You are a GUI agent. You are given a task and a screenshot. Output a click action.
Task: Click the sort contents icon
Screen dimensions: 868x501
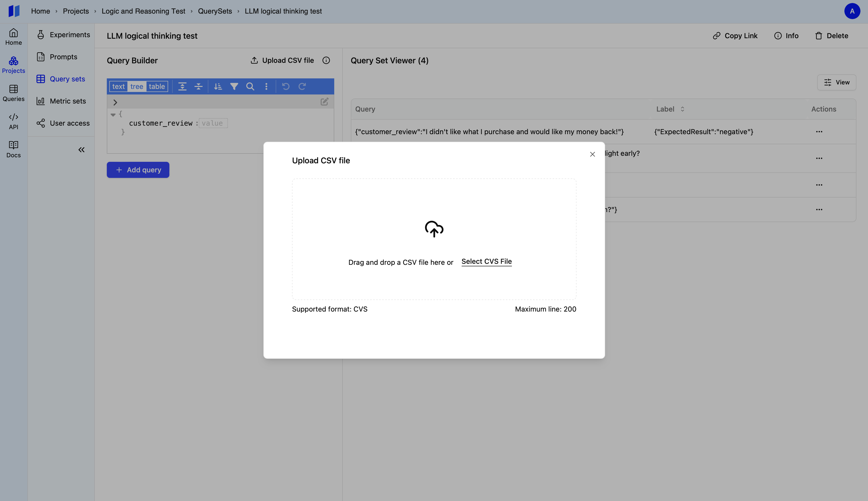[x=218, y=86]
